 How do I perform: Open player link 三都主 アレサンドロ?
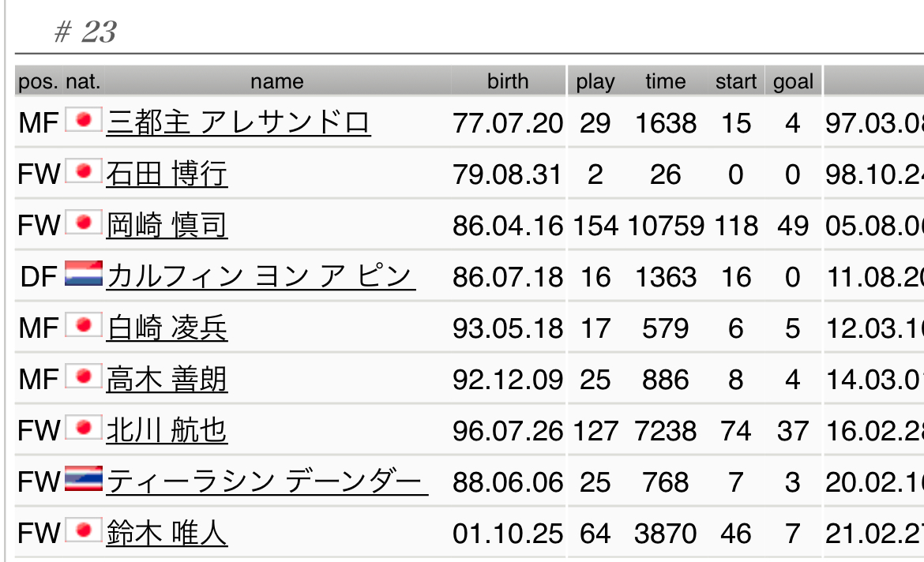tap(238, 122)
